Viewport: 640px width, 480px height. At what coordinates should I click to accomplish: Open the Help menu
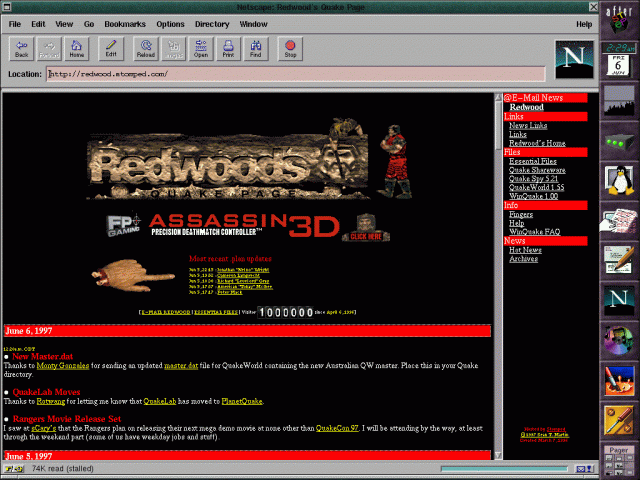point(584,22)
